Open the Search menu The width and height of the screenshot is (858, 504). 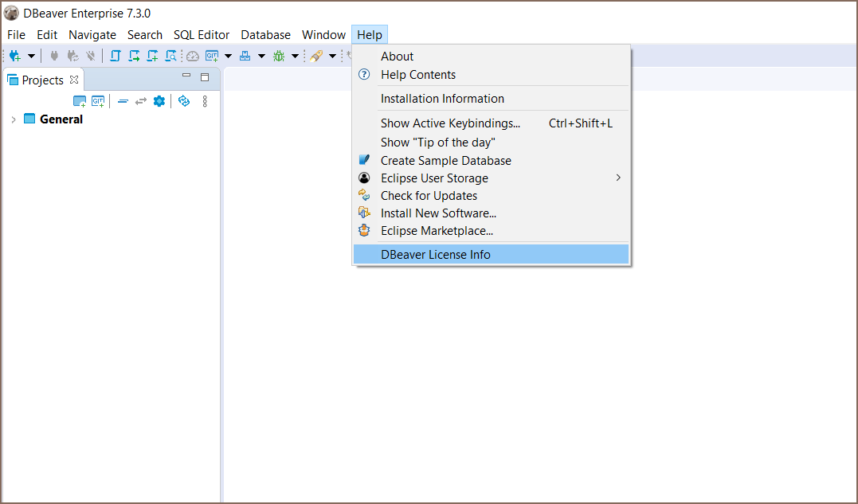click(x=145, y=35)
